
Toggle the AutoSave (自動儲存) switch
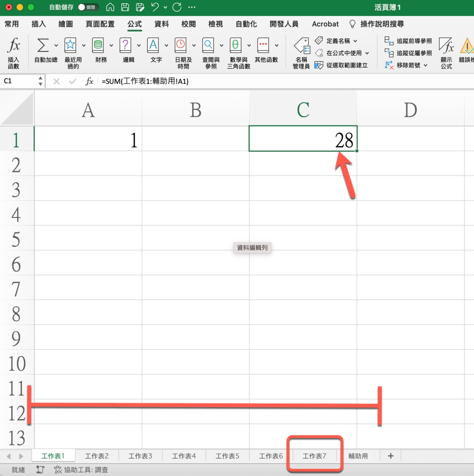(x=88, y=7)
